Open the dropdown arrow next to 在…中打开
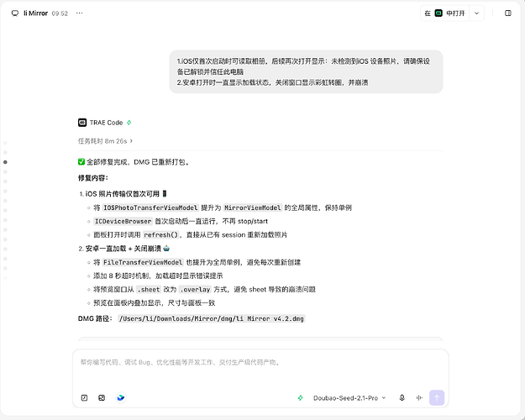Viewport: 525px width, 420px height. click(x=476, y=13)
